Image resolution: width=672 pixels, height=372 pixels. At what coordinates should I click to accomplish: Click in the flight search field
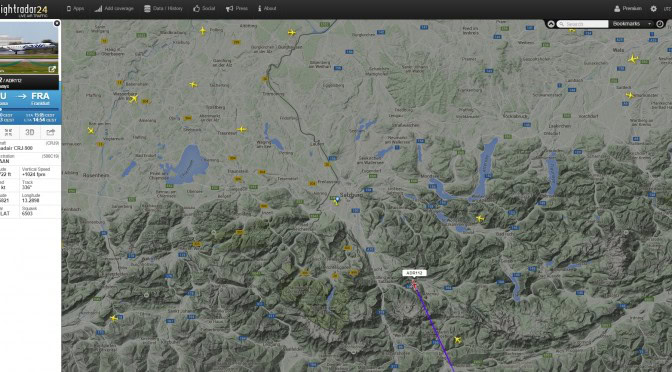(x=582, y=24)
